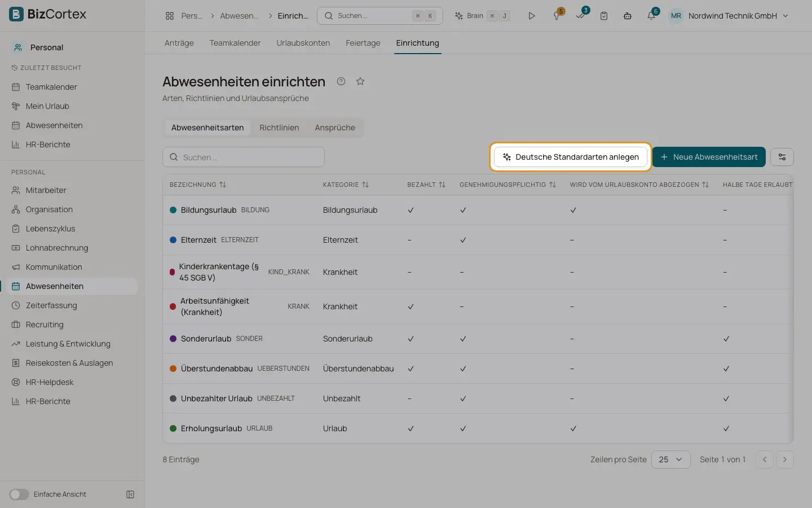
Task: Open the Zeilen pro Seite dropdown
Action: click(670, 459)
